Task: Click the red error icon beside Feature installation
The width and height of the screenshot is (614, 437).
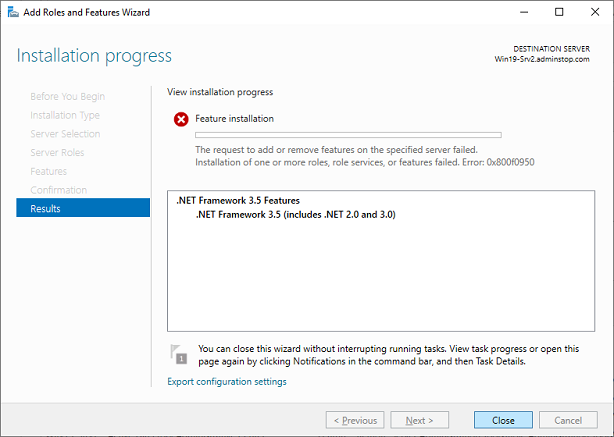Action: 181,119
